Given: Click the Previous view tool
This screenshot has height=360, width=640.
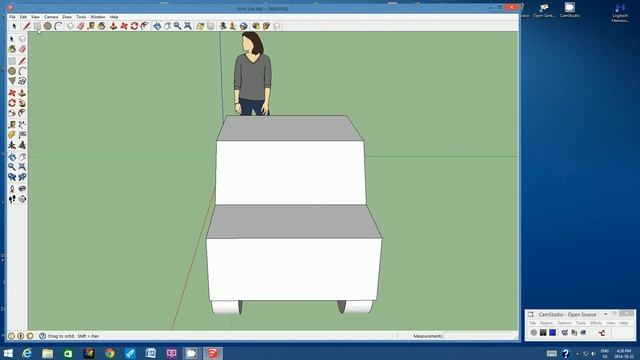Looking at the screenshot, I should [x=12, y=177].
